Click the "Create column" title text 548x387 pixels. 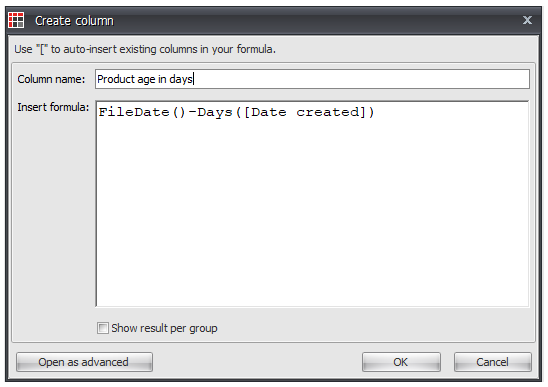tap(74, 21)
